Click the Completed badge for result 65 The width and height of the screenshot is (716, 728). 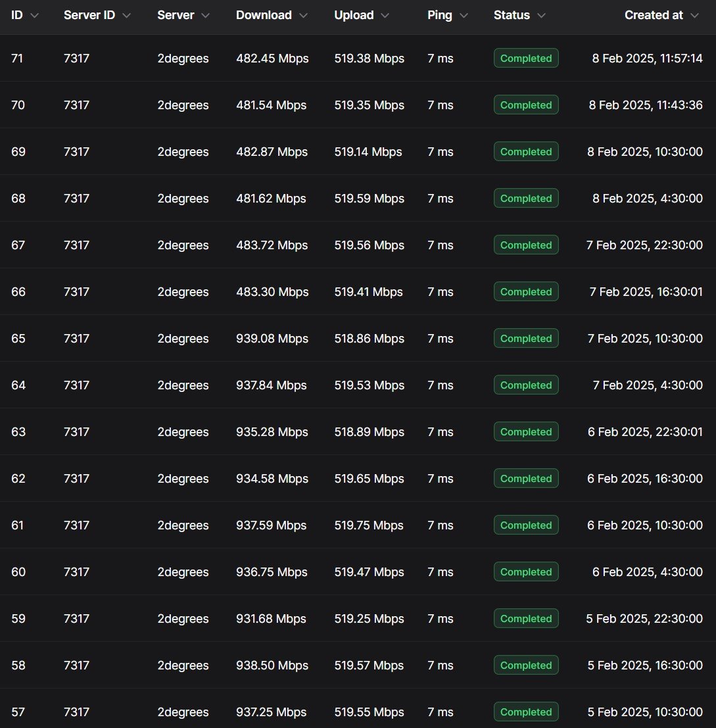(526, 339)
